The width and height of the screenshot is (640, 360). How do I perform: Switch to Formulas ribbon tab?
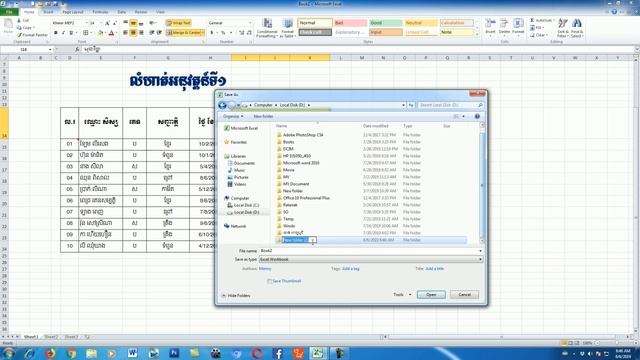click(x=100, y=12)
